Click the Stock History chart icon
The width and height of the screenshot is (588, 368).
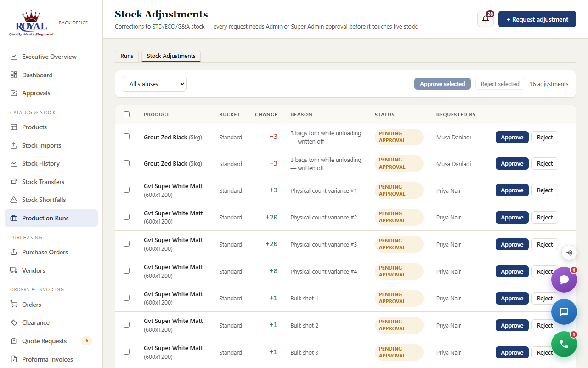point(14,163)
